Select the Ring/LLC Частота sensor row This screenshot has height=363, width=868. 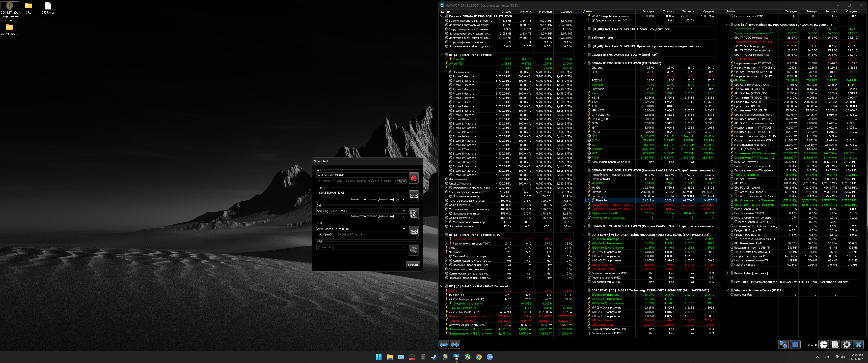509,184
